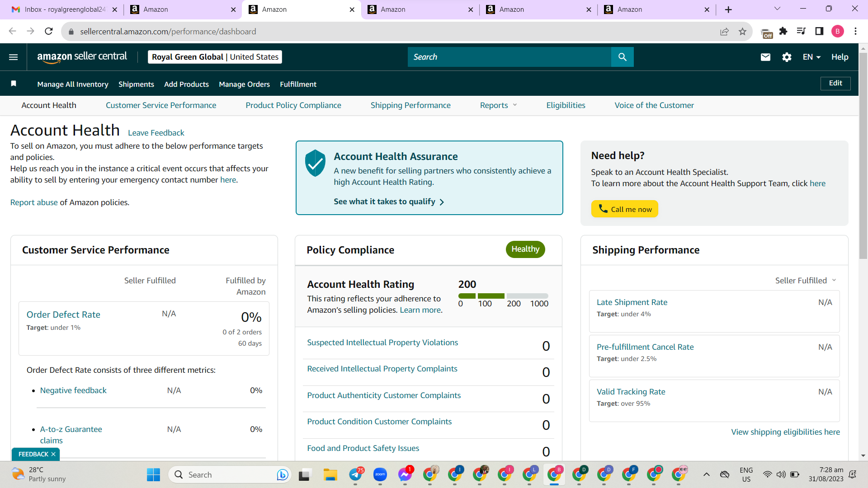Open the Windows Start menu
Viewport: 868px width, 488px height.
[x=153, y=474]
